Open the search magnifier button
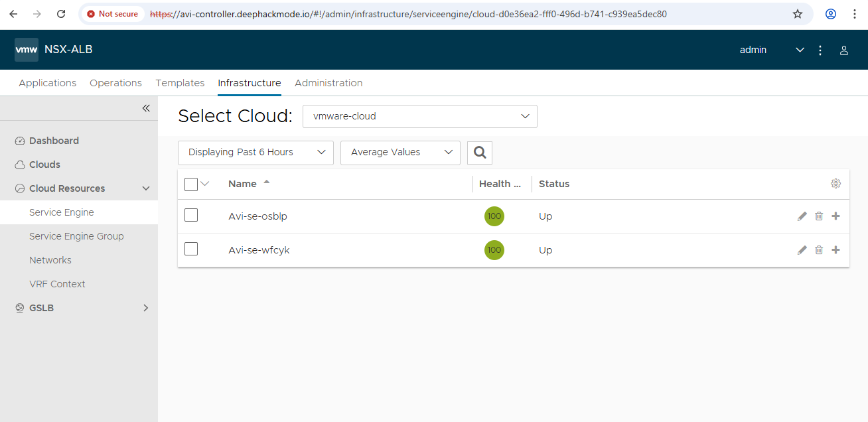Screen dimensions: 868x422 click(x=480, y=153)
